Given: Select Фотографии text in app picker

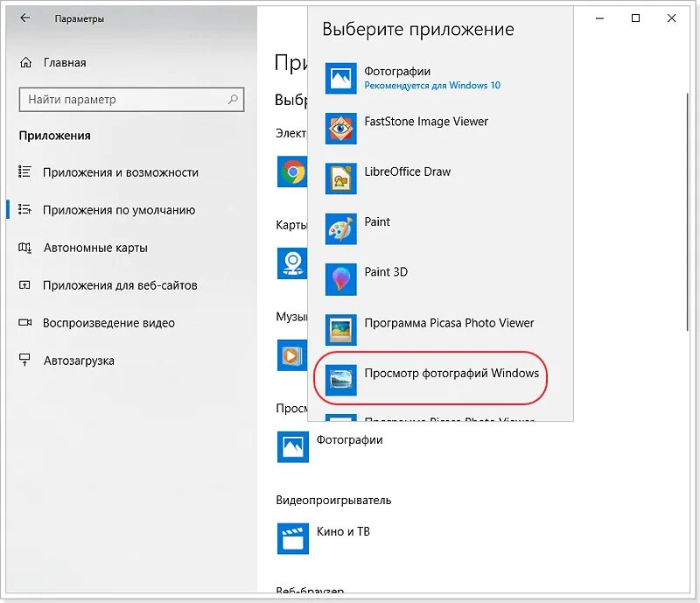Looking at the screenshot, I should click(397, 72).
